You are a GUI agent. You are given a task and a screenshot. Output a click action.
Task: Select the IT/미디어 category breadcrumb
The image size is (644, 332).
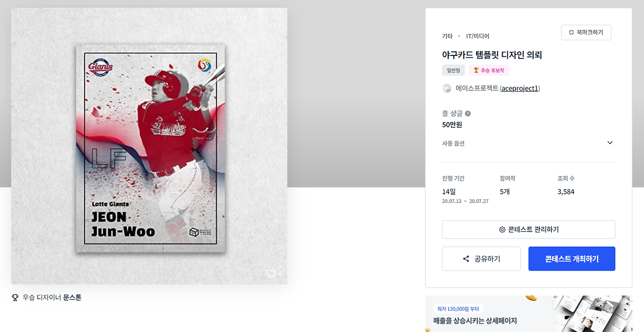tap(478, 36)
